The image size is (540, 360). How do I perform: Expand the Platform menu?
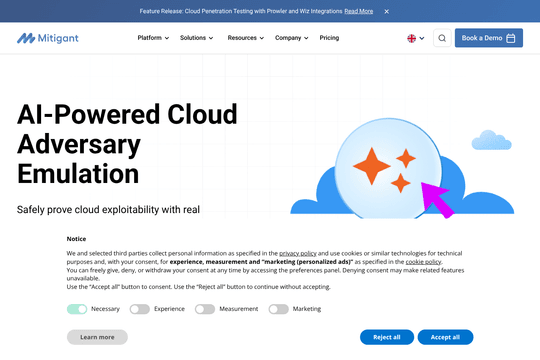[x=153, y=38]
